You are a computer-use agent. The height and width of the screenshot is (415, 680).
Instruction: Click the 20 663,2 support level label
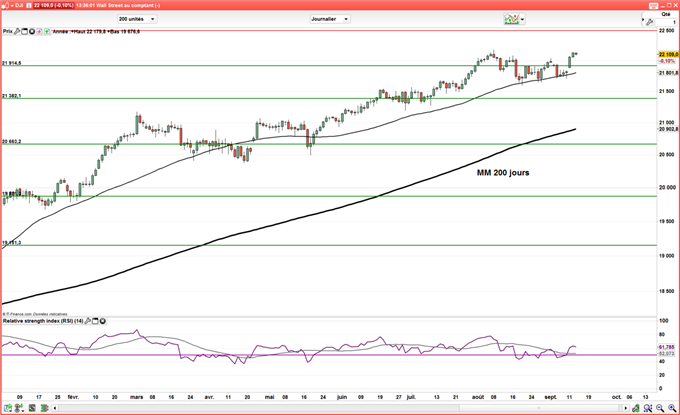coord(12,142)
